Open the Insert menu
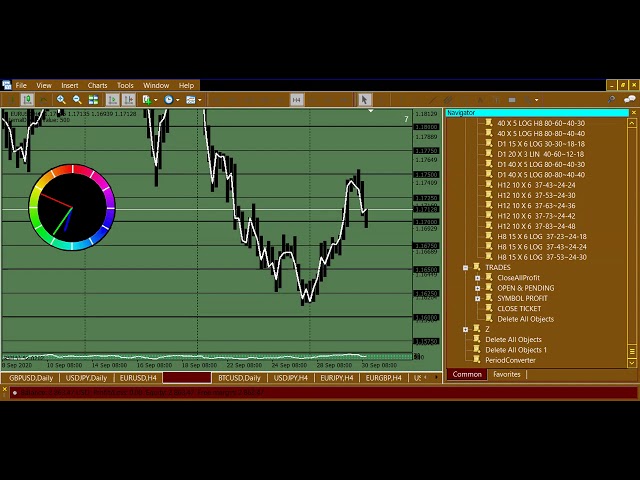The height and width of the screenshot is (480, 640). click(x=69, y=85)
